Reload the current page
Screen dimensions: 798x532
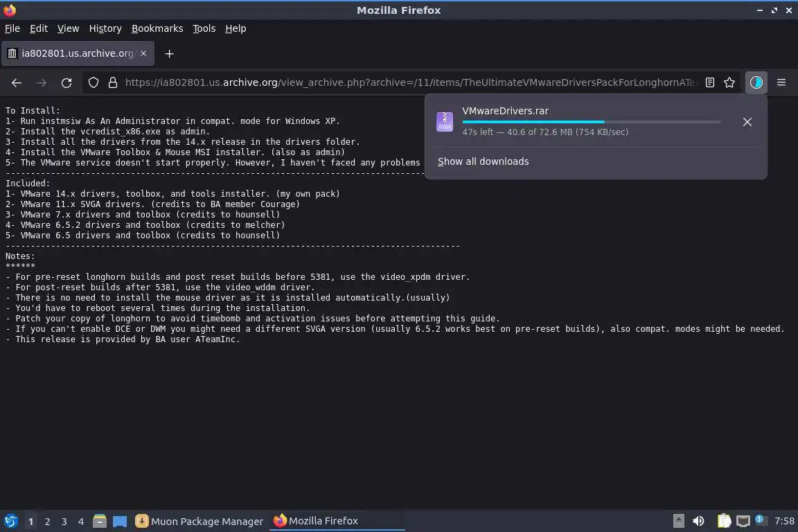click(66, 82)
